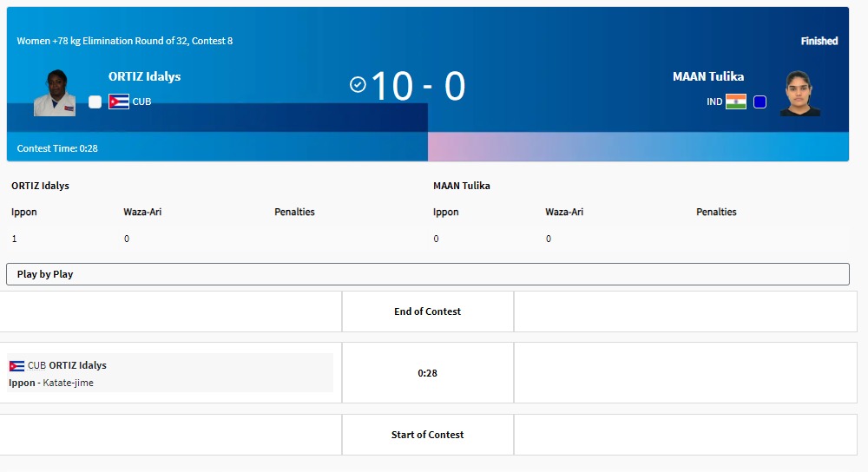This screenshot has height=472, width=868.
Task: Open ORTIZ Idalys name in the header banner
Action: (x=144, y=76)
